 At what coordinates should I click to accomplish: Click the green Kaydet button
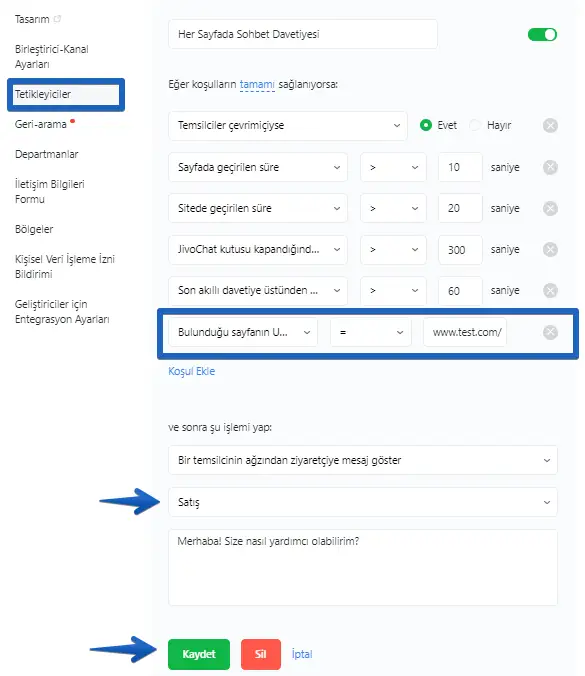[199, 654]
